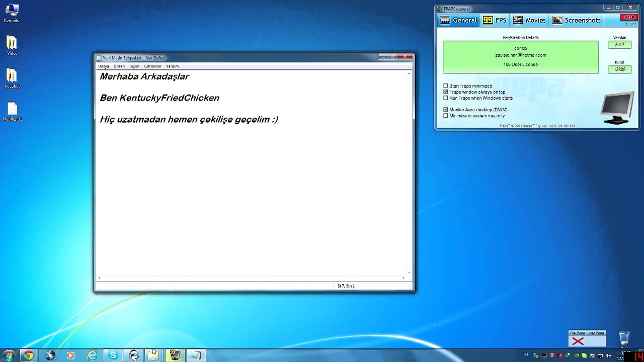Select the Recycle Bin desktop icon
644x362 pixels.
click(624, 338)
